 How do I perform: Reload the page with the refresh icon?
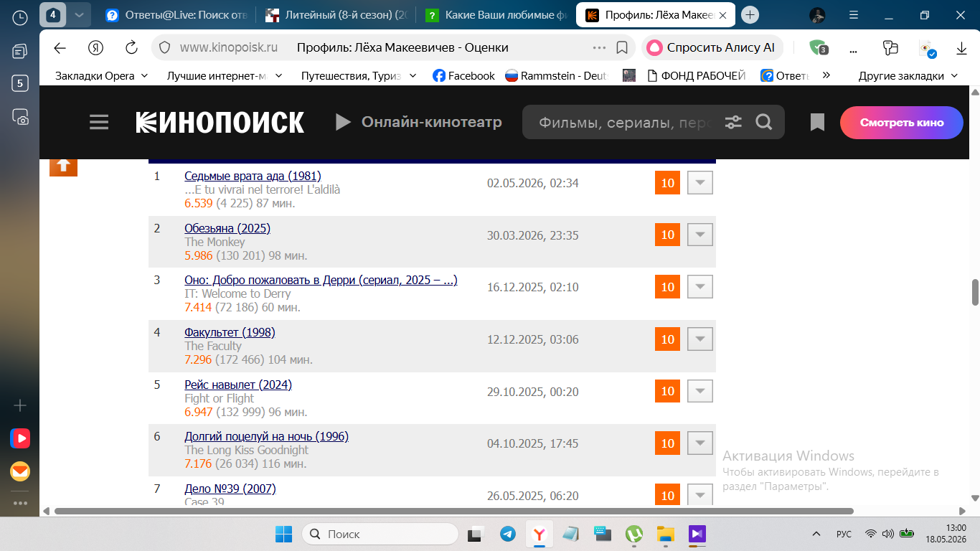click(131, 47)
